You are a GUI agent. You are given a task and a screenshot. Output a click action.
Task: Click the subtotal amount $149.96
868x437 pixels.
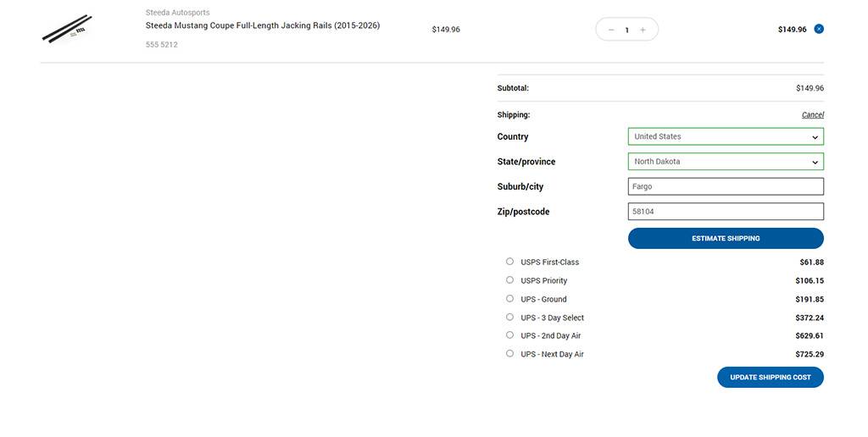(810, 88)
